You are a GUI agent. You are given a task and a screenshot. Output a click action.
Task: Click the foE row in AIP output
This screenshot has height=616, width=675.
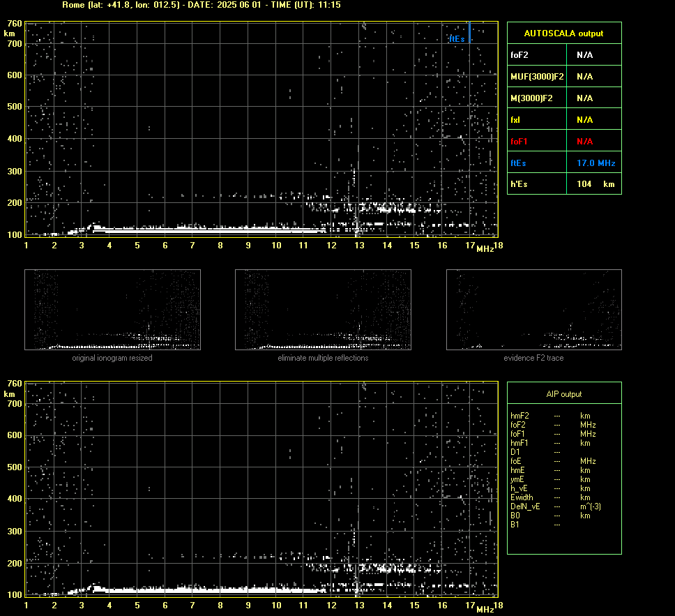point(553,461)
